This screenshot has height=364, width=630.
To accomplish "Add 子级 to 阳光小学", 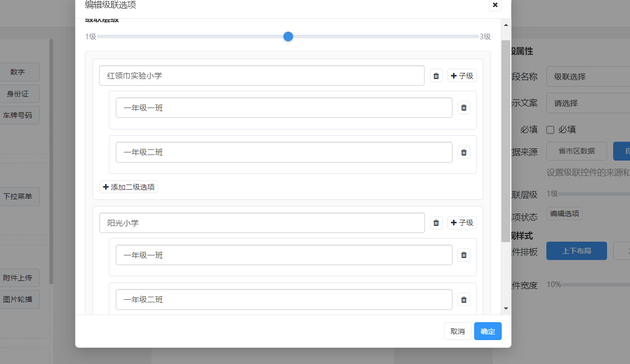I will (x=462, y=223).
